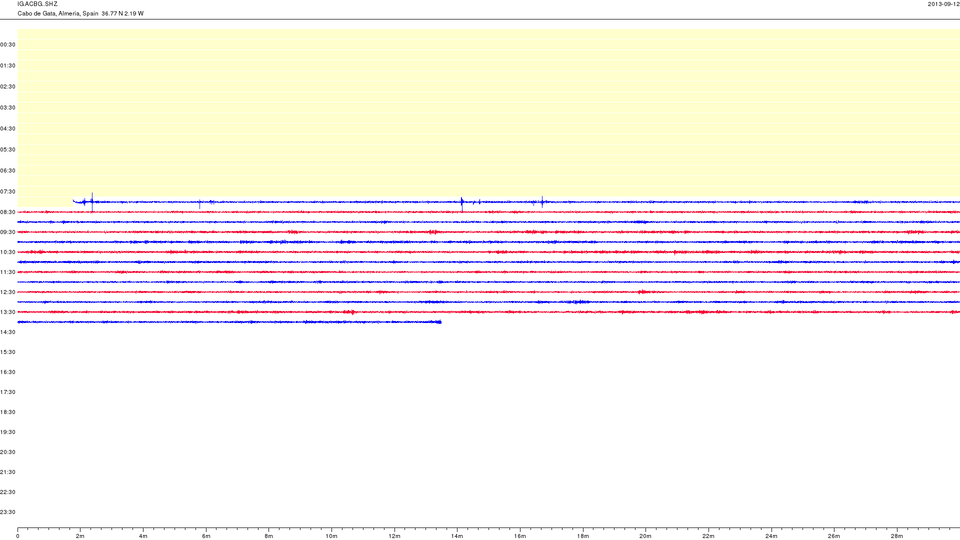
Task: Choose the 19:30 time label
Action: pyautogui.click(x=8, y=432)
